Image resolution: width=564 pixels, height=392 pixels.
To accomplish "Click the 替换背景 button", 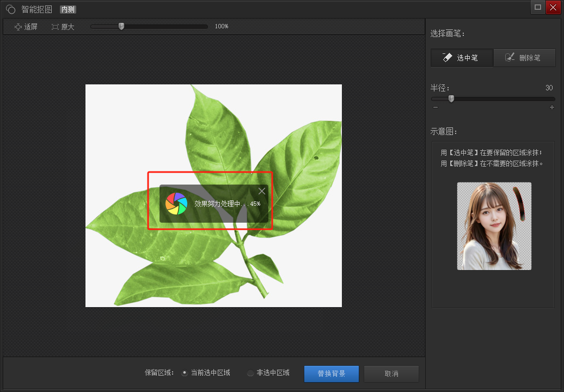I will (332, 373).
